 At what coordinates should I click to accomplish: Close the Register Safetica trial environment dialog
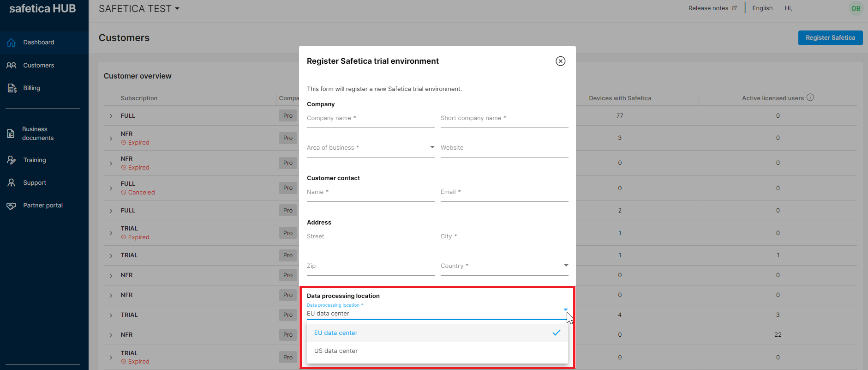coord(560,61)
